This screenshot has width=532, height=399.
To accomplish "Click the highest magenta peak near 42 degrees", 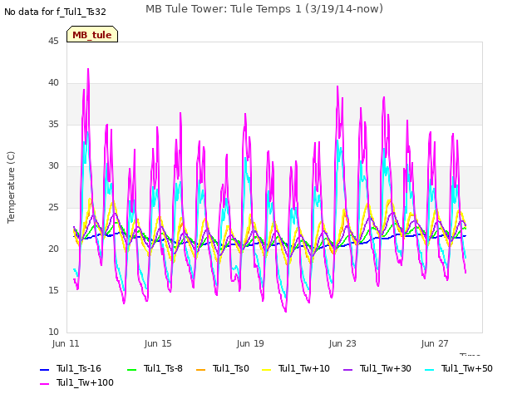I will [x=88, y=69].
